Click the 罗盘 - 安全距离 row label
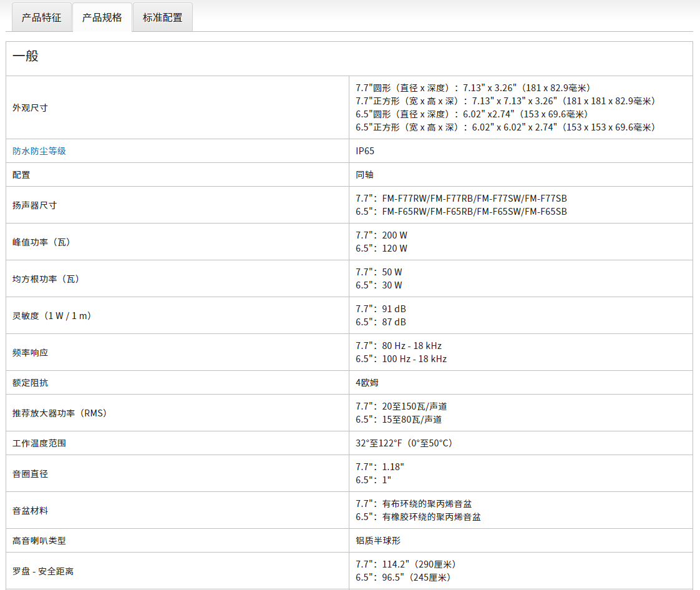The height and width of the screenshot is (590, 700). point(43,571)
